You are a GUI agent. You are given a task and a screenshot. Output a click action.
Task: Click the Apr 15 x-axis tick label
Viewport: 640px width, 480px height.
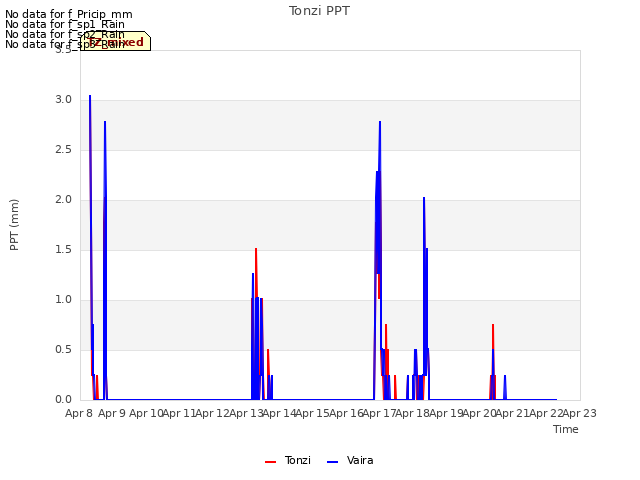tap(312, 413)
